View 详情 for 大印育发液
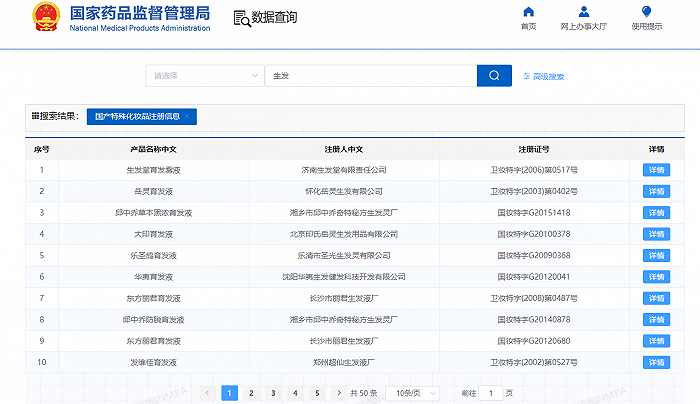The width and height of the screenshot is (700, 404). [656, 234]
